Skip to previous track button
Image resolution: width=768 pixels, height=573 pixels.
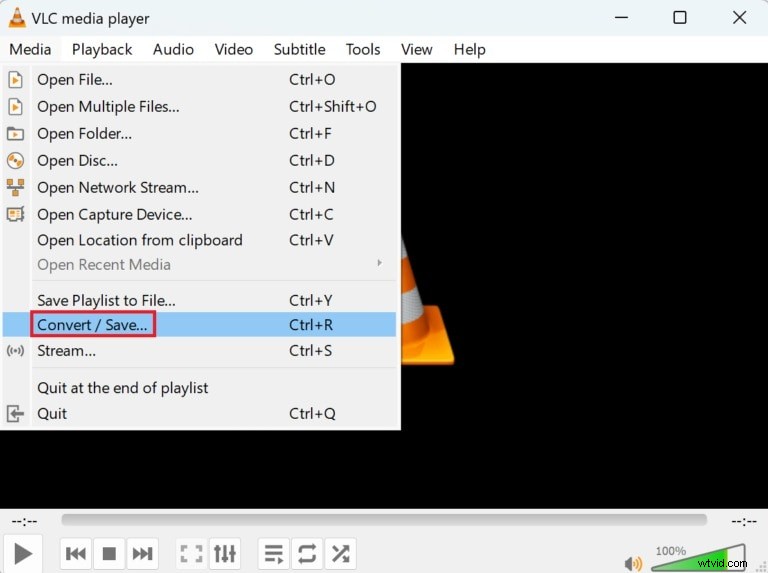[x=75, y=554]
